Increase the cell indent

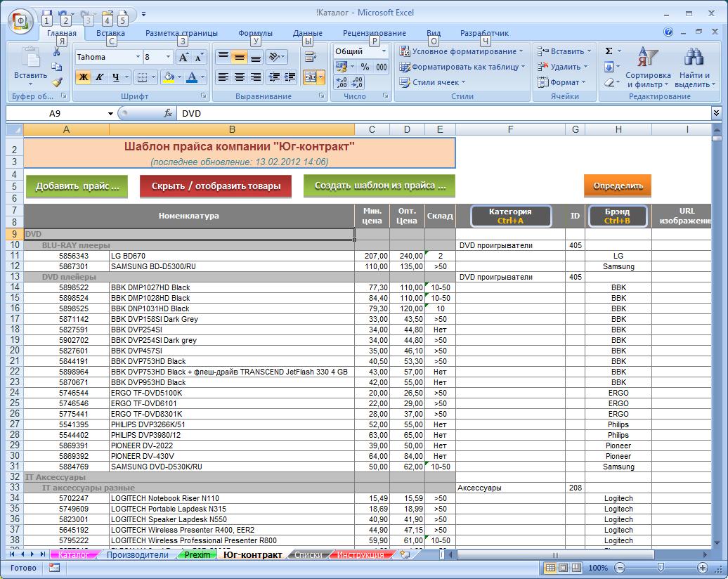point(290,77)
